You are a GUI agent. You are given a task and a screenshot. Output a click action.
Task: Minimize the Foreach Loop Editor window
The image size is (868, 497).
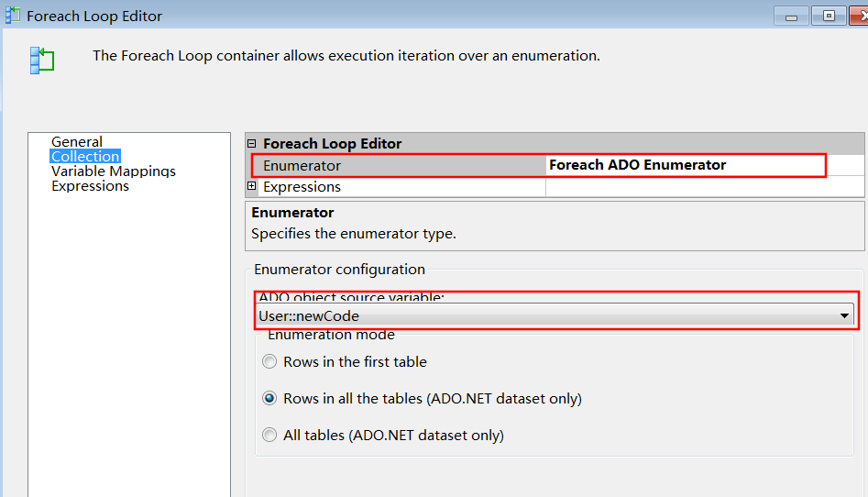pos(791,17)
